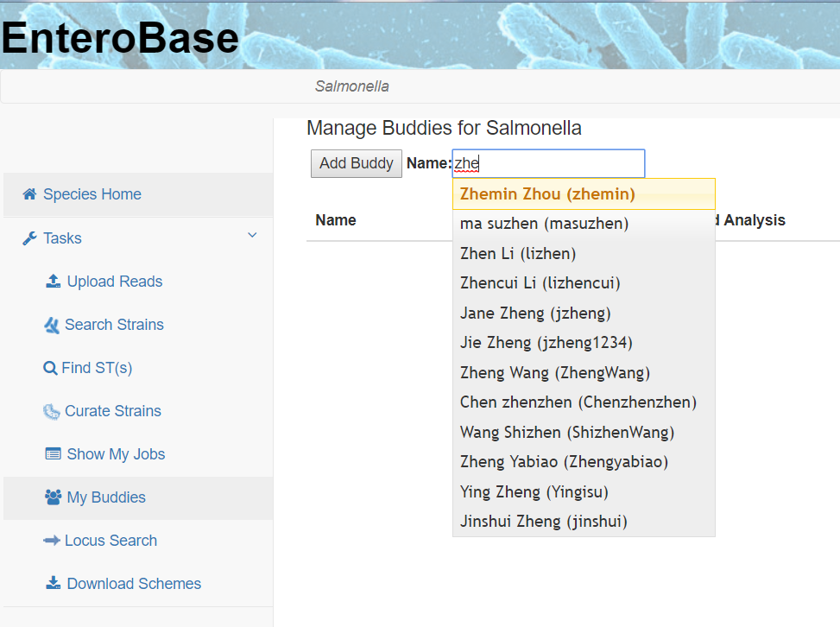Open Search Strains page
The width and height of the screenshot is (840, 627).
114,325
